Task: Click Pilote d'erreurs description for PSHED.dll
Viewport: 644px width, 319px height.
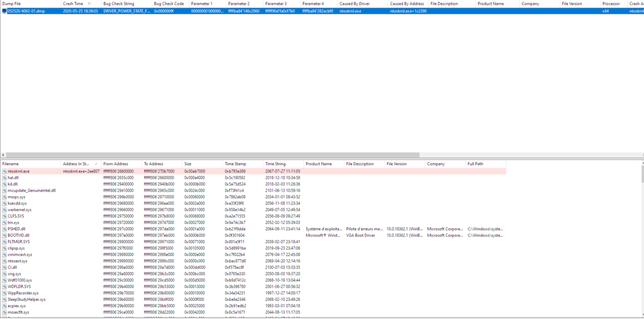Action: click(364, 229)
